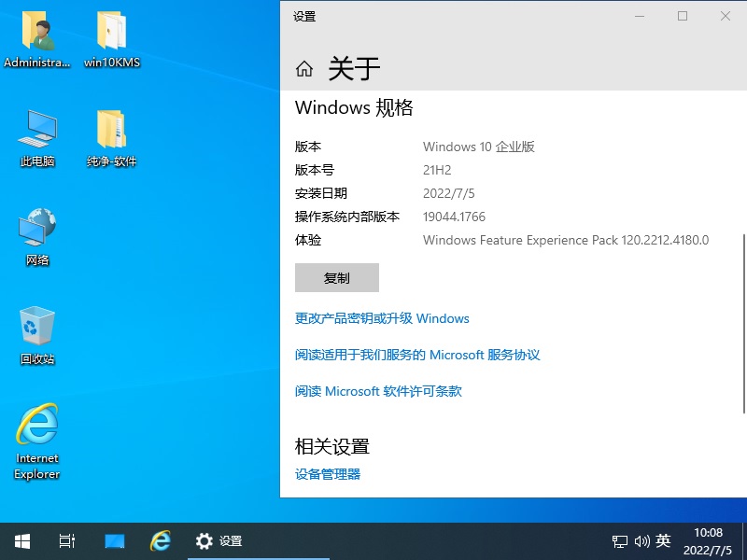Open 此电脑 from the desktop
The height and width of the screenshot is (560, 747).
coord(36,129)
